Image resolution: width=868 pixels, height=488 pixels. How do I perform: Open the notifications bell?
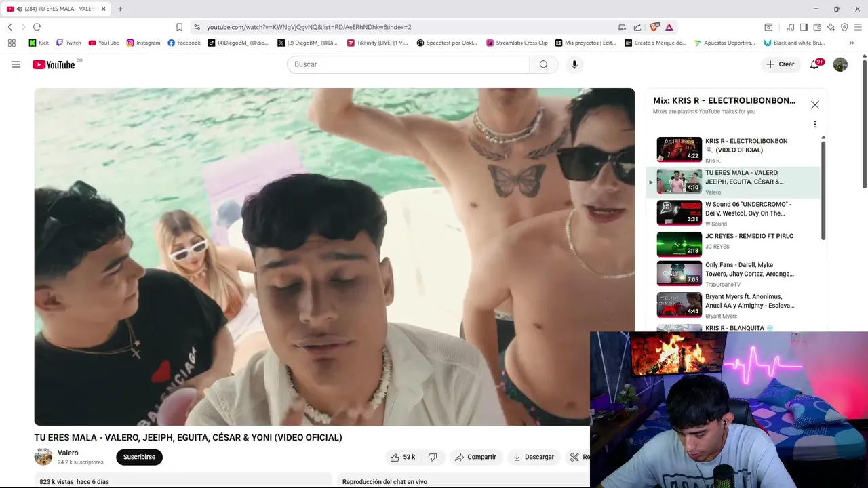click(814, 64)
